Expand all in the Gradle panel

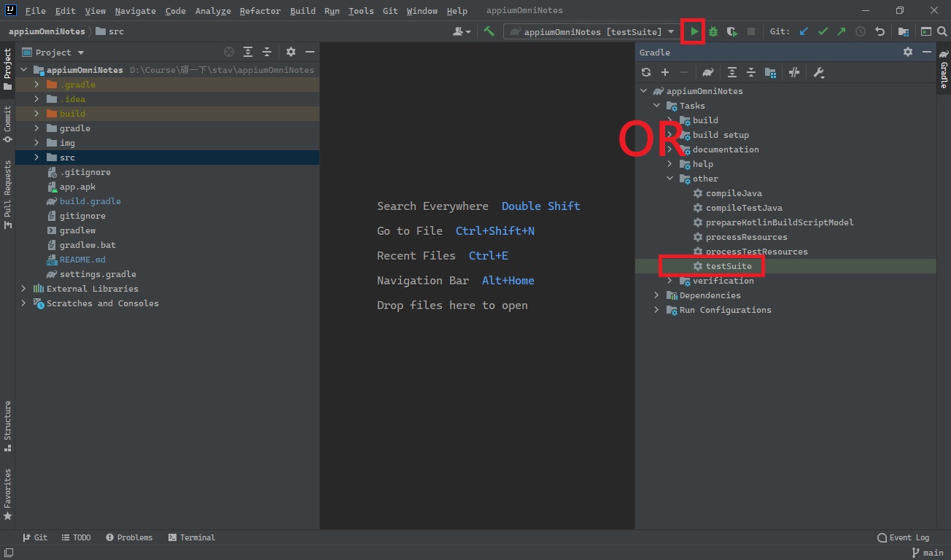pyautogui.click(x=731, y=72)
